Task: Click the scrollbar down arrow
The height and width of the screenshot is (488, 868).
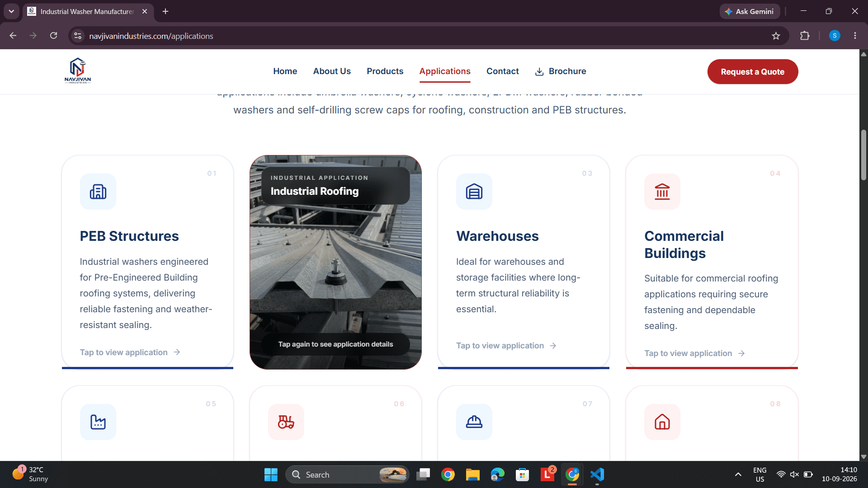Action: [863, 457]
